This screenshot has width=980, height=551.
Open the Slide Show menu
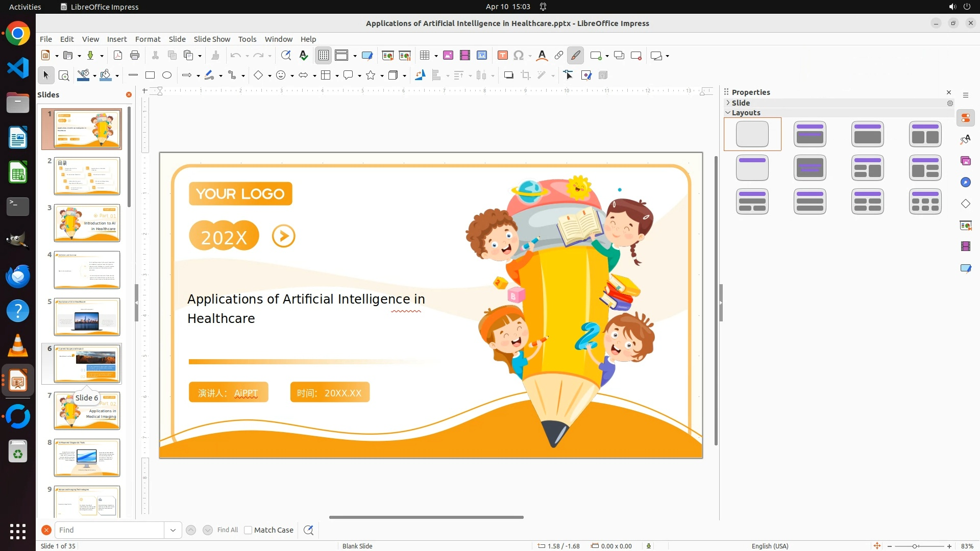[212, 39]
